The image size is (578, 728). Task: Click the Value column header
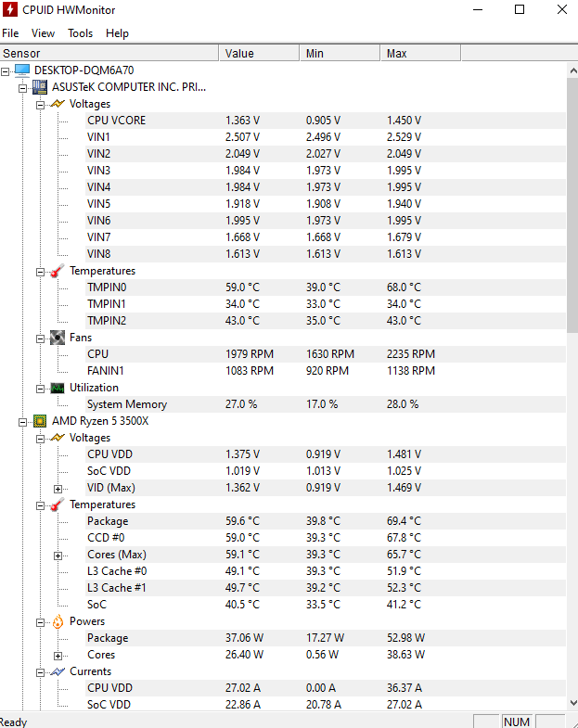259,54
